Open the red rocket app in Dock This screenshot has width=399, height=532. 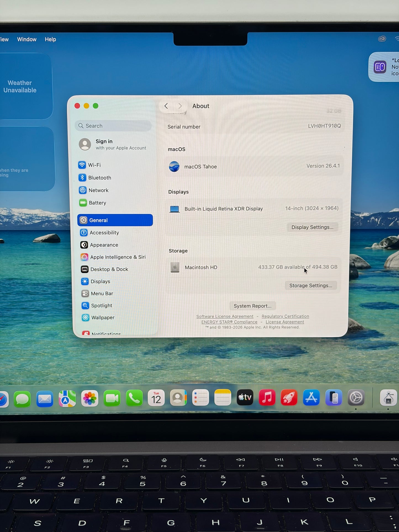coord(289,397)
